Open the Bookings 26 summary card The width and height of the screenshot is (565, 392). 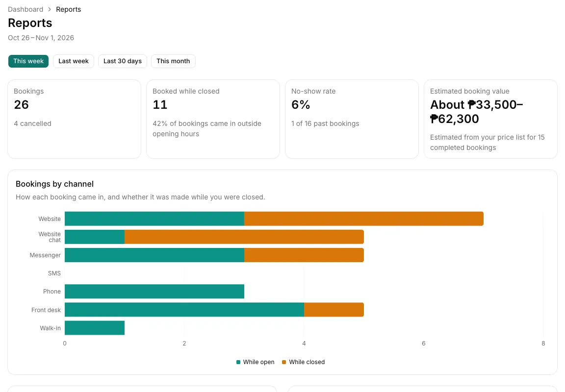click(74, 119)
